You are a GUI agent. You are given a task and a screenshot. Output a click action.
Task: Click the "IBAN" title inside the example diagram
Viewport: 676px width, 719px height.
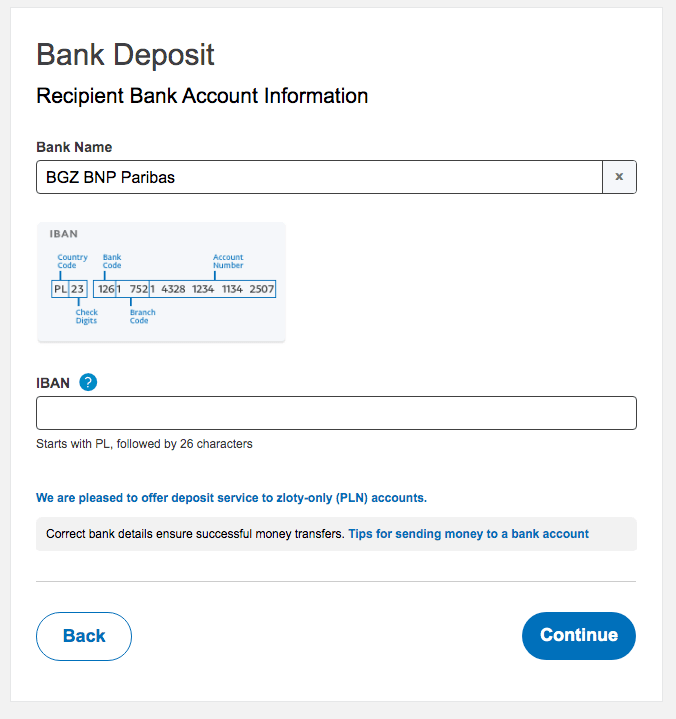64,234
